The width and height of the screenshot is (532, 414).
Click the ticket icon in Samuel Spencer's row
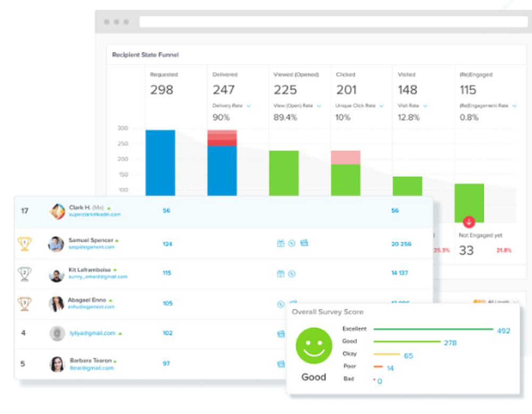[x=304, y=243]
